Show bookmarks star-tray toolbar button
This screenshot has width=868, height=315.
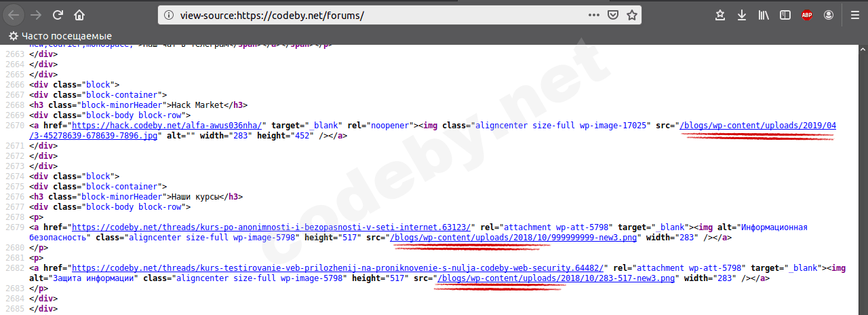720,14
